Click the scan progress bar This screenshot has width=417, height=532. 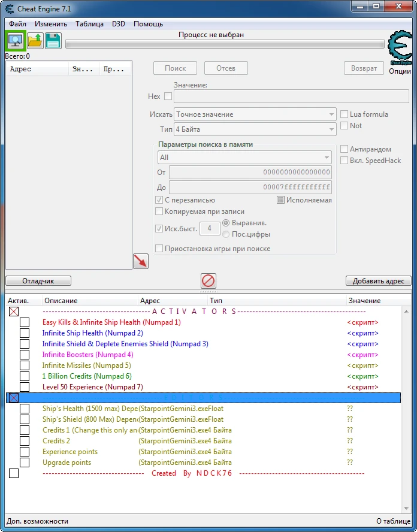point(225,44)
